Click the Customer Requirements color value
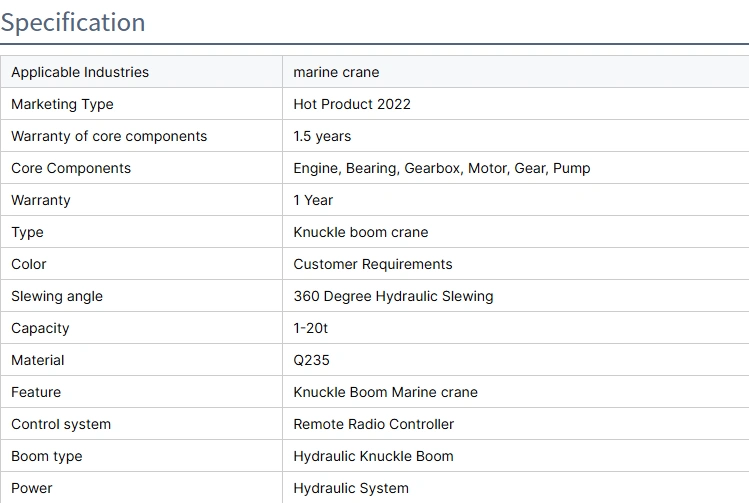The height and width of the screenshot is (503, 749). pos(372,264)
